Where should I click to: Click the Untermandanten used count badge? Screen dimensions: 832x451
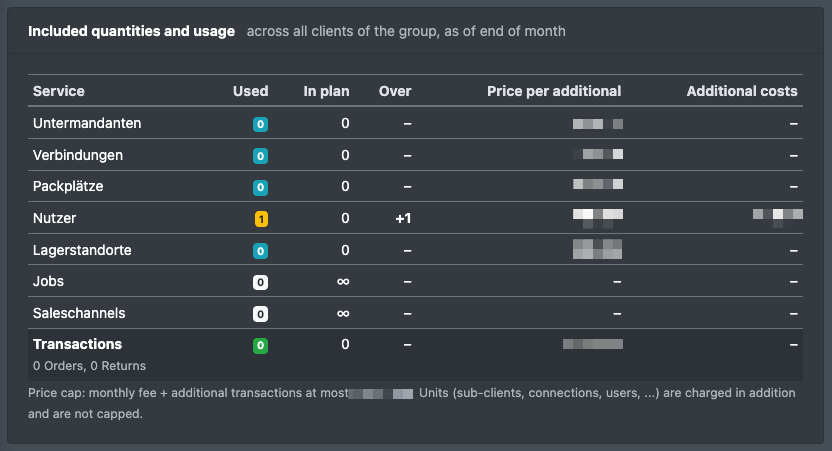[260, 124]
